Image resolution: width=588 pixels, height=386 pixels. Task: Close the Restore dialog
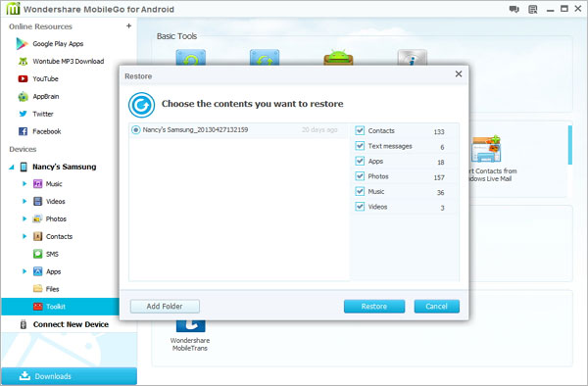pos(459,74)
